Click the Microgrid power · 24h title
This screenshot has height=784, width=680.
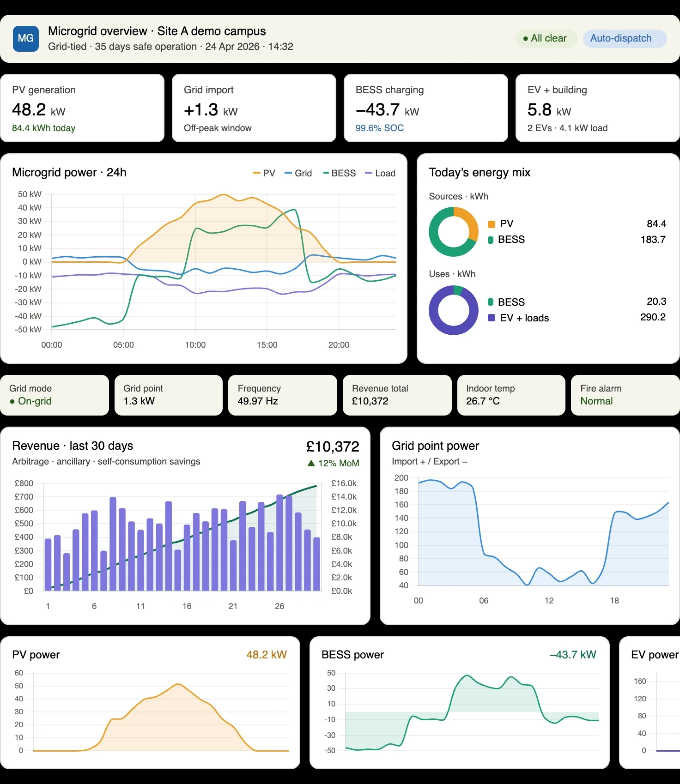click(69, 173)
